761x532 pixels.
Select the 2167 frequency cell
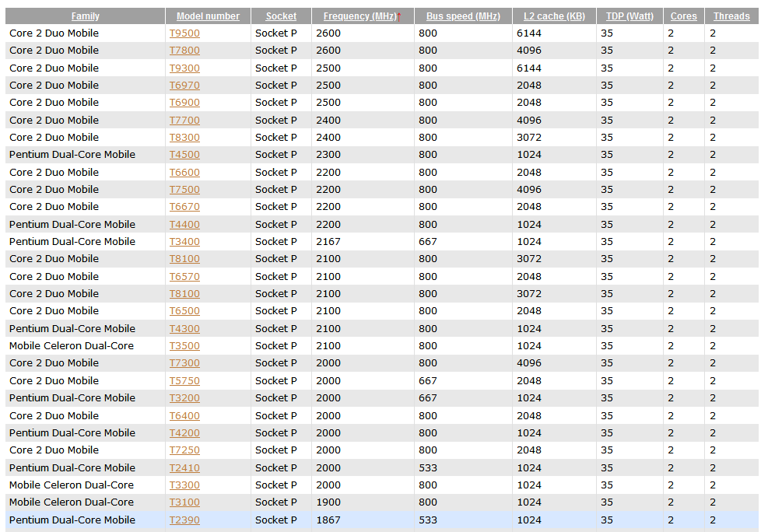328,242
